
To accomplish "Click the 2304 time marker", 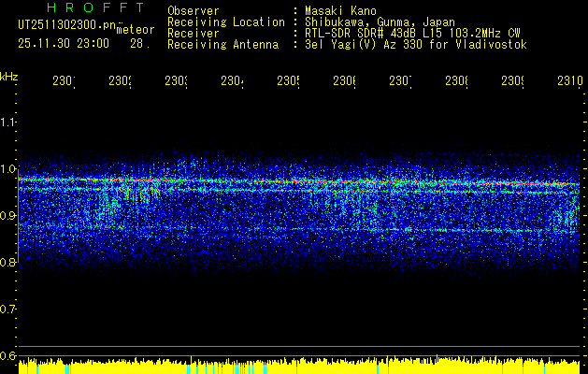I will pos(232,81).
